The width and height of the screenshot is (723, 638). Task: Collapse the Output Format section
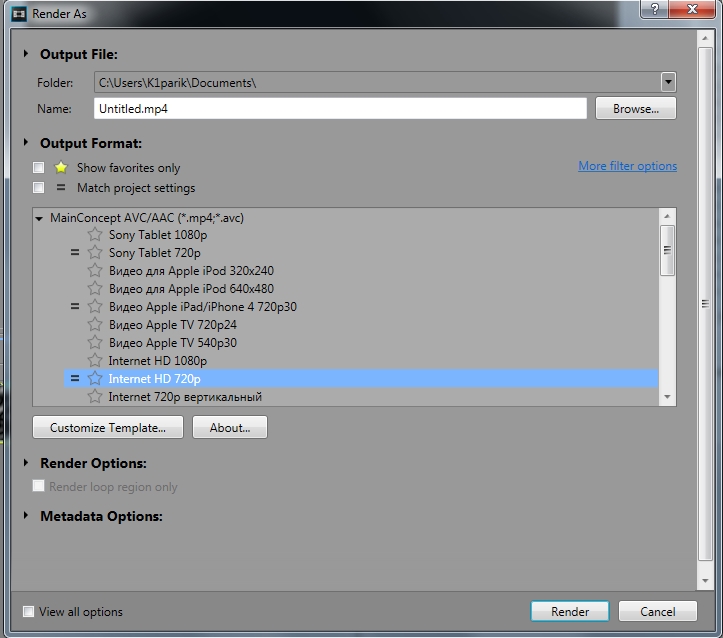click(x=26, y=143)
